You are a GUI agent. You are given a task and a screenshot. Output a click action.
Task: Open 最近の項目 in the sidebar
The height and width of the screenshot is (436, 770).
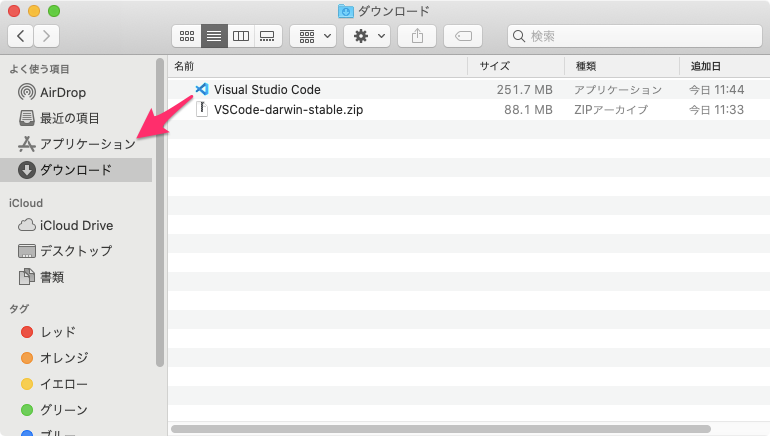(x=76, y=118)
